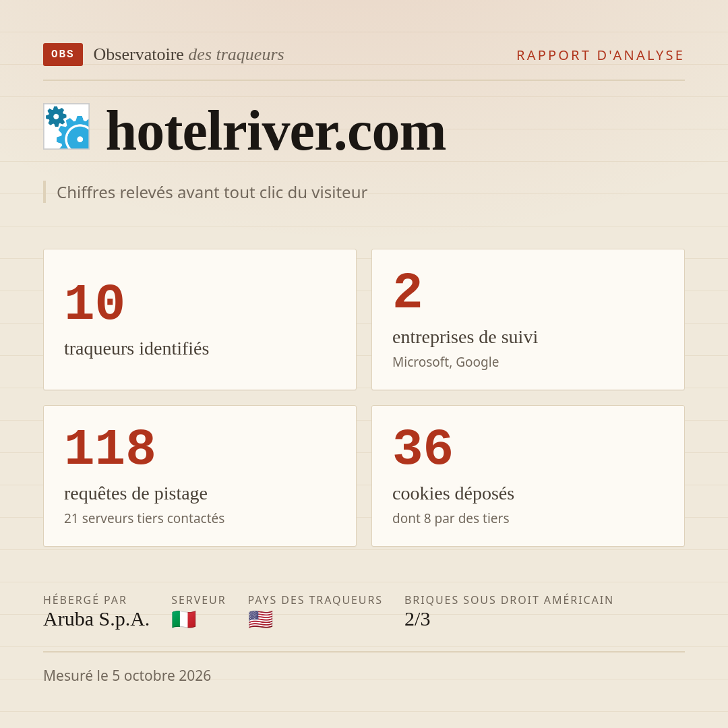Click the 'cookies déposés' label

pos(453,493)
